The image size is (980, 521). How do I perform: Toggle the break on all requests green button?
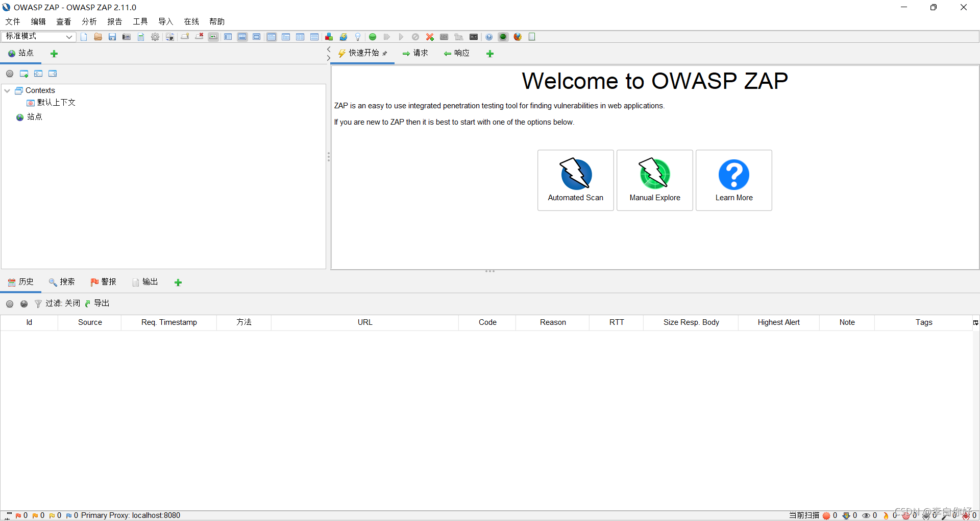(x=373, y=37)
